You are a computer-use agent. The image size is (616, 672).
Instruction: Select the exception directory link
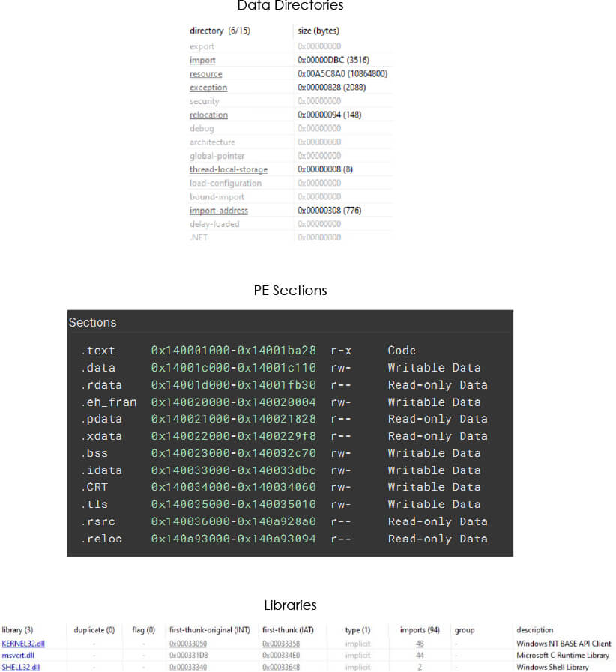coord(208,88)
